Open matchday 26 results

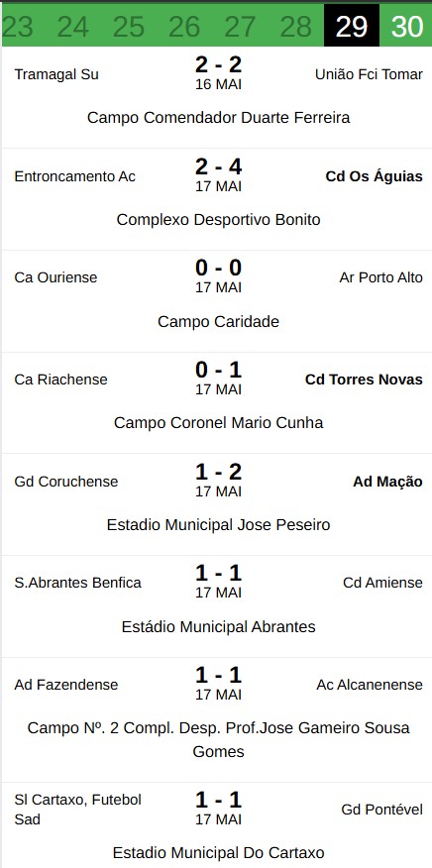point(184,26)
